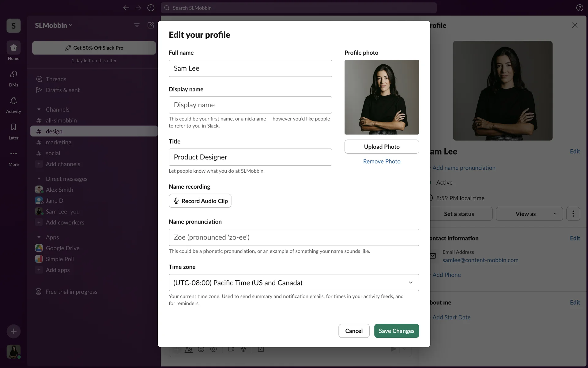Collapse the Direct messages section
This screenshot has height=368, width=588.
point(39,179)
